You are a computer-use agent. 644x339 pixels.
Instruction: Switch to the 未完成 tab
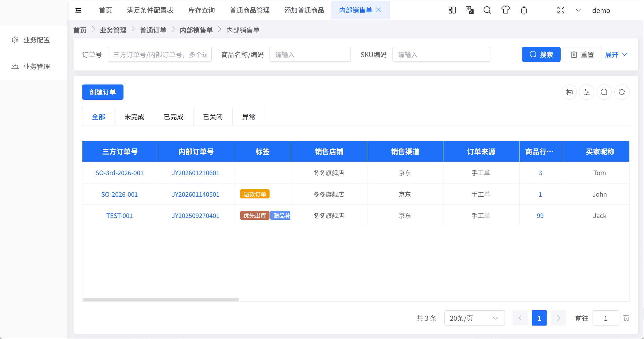click(134, 117)
